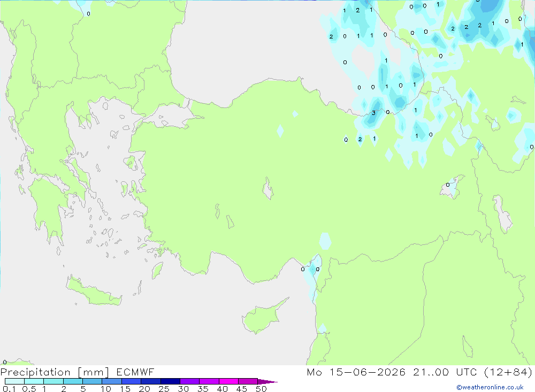Select the legend swatch between 45 and 50
This screenshot has height=392, width=535.
248,381
